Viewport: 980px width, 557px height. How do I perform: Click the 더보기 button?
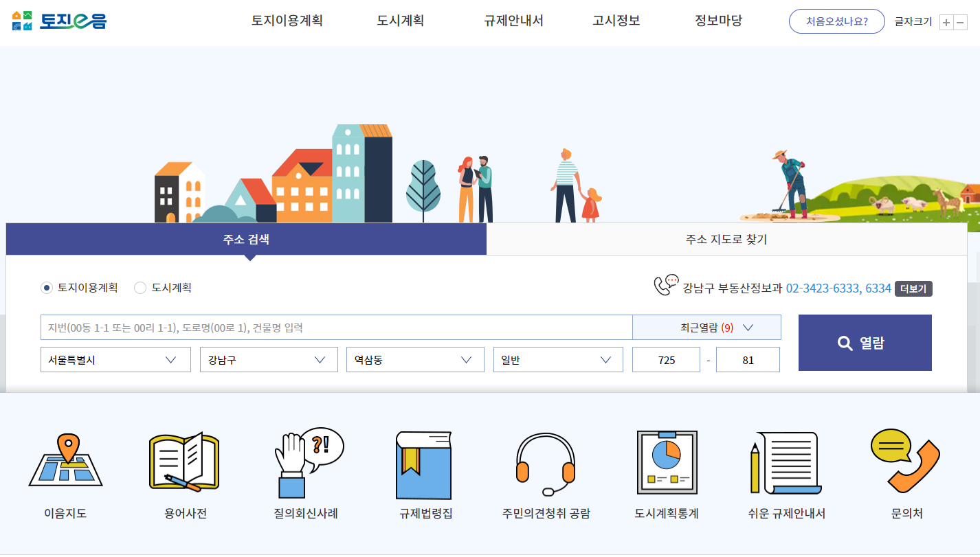click(x=913, y=288)
